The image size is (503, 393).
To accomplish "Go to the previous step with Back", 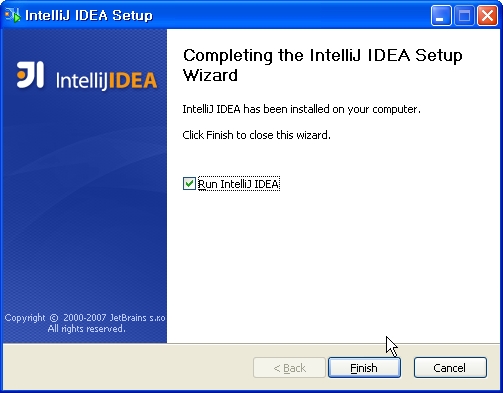I will pos(289,367).
